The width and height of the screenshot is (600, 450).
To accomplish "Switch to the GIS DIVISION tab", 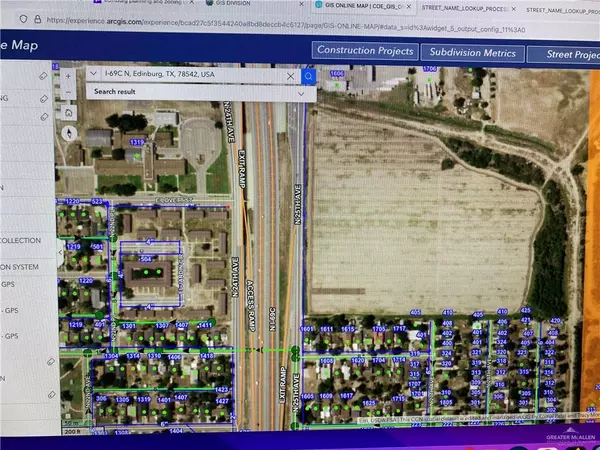I will coord(253,3).
